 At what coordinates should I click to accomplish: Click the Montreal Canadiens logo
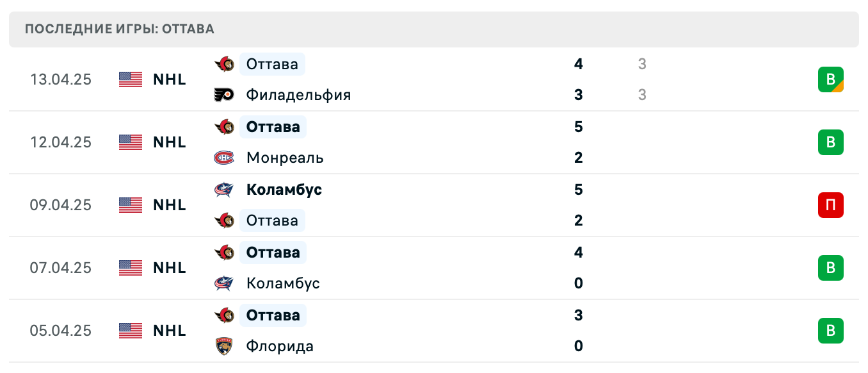coord(223,158)
